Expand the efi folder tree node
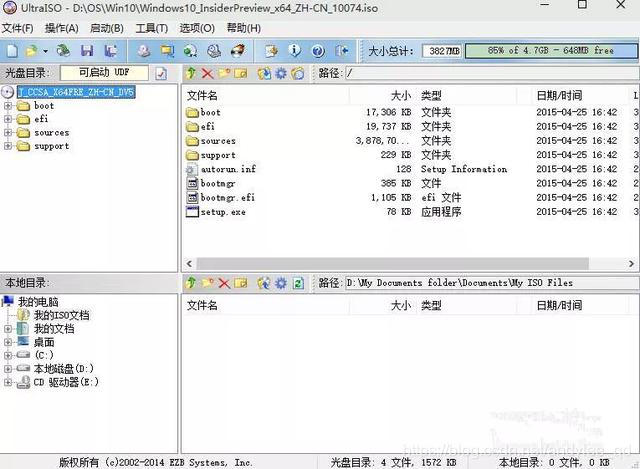 point(8,119)
